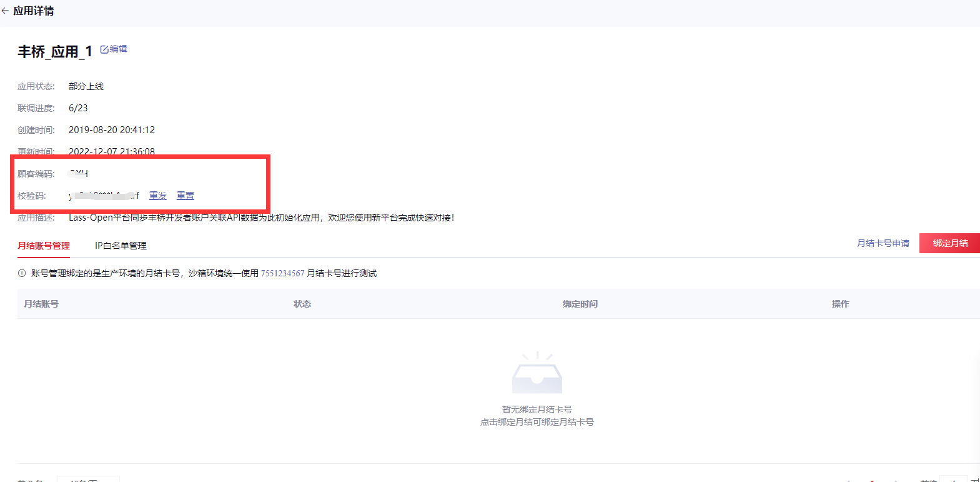Viewport: 980px width, 482px height.
Task: Click the 绑定时间 column header
Action: pos(580,304)
